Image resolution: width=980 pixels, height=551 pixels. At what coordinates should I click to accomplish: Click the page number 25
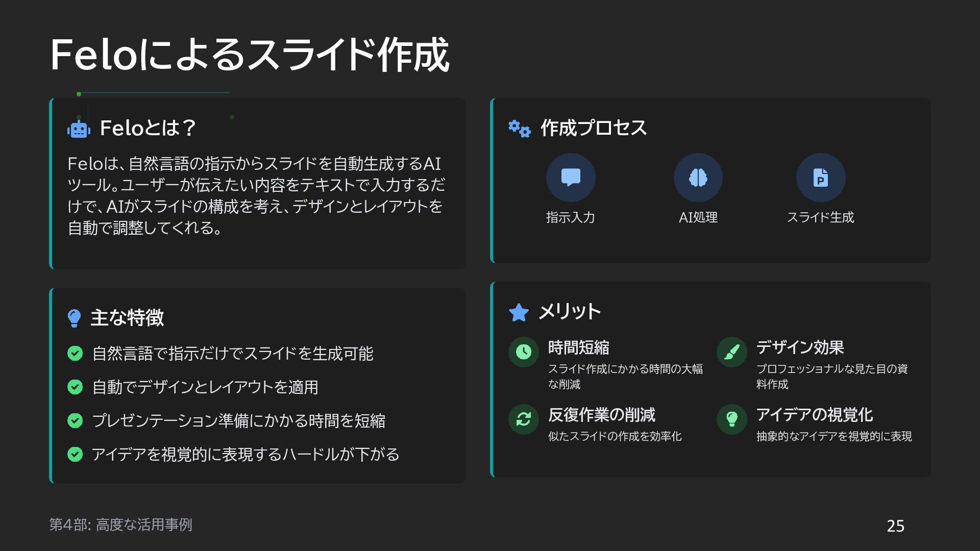[x=895, y=526]
